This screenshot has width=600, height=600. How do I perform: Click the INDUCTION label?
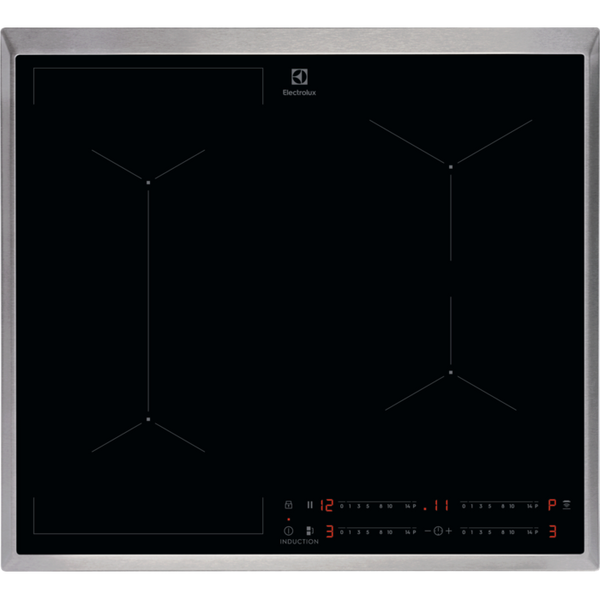[299, 541]
